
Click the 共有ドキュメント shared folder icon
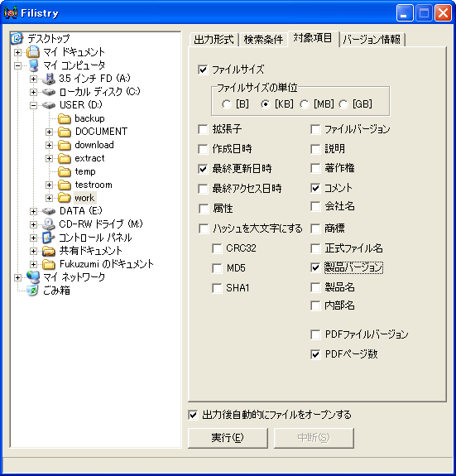point(49,251)
